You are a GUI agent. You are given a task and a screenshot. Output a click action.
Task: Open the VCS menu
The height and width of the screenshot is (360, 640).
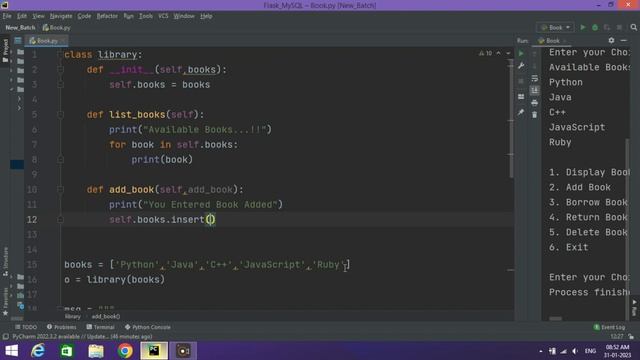(x=163, y=16)
